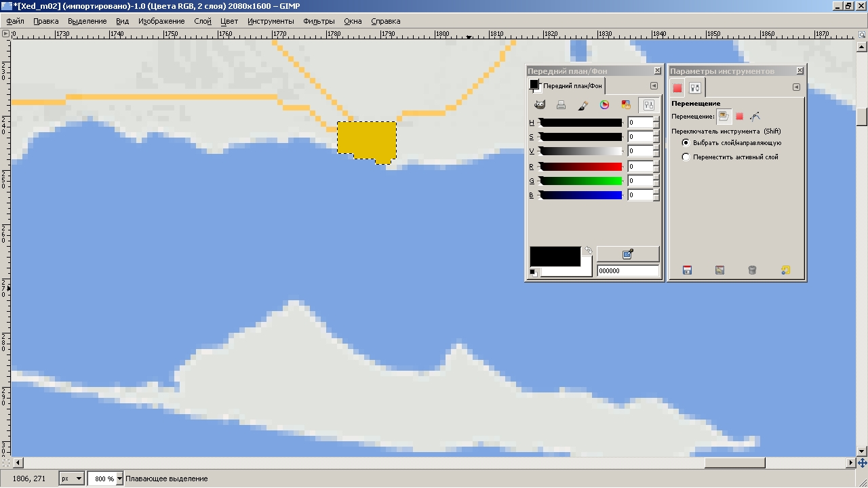Open the color wheel selector
This screenshot has width=868, height=488.
(605, 105)
